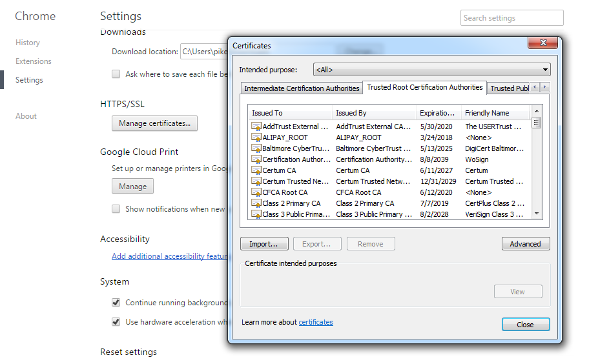Viewport: 609px width, 364px height.
Task: Open the Trusted Publishers tab
Action: [508, 88]
